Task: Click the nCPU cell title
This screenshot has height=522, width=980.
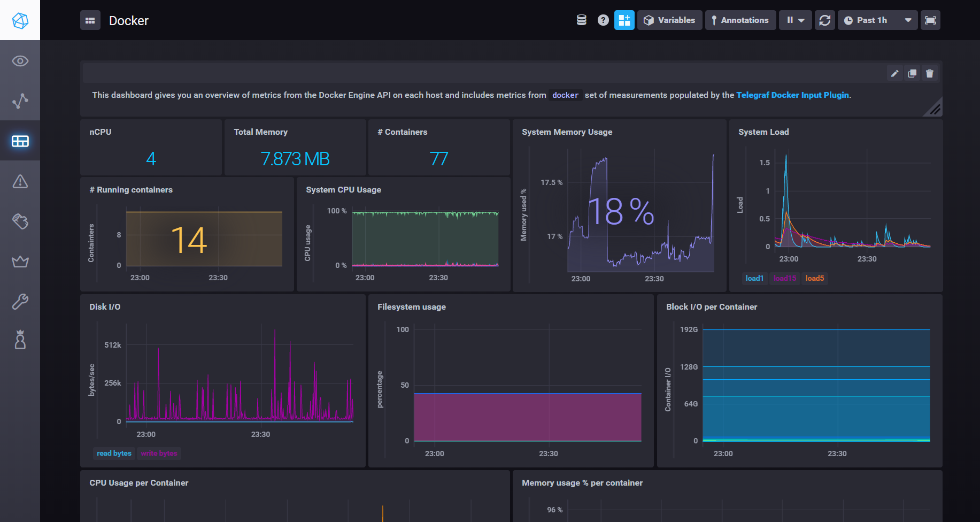Action: [101, 132]
